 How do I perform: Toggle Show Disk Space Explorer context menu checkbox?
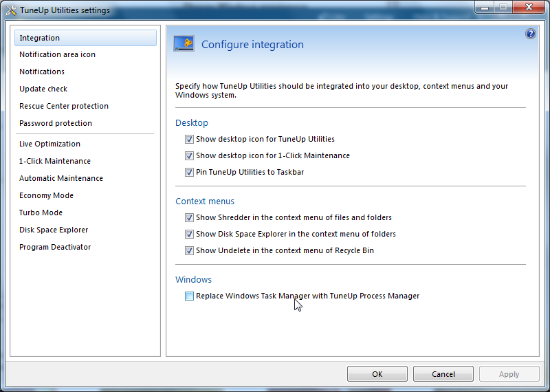pos(189,234)
